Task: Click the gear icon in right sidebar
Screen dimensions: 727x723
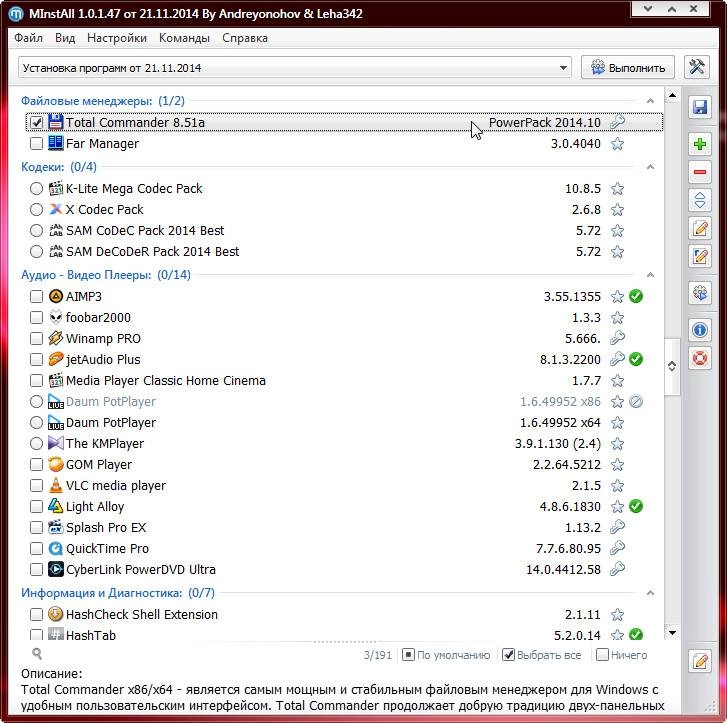Action: pyautogui.click(x=700, y=293)
